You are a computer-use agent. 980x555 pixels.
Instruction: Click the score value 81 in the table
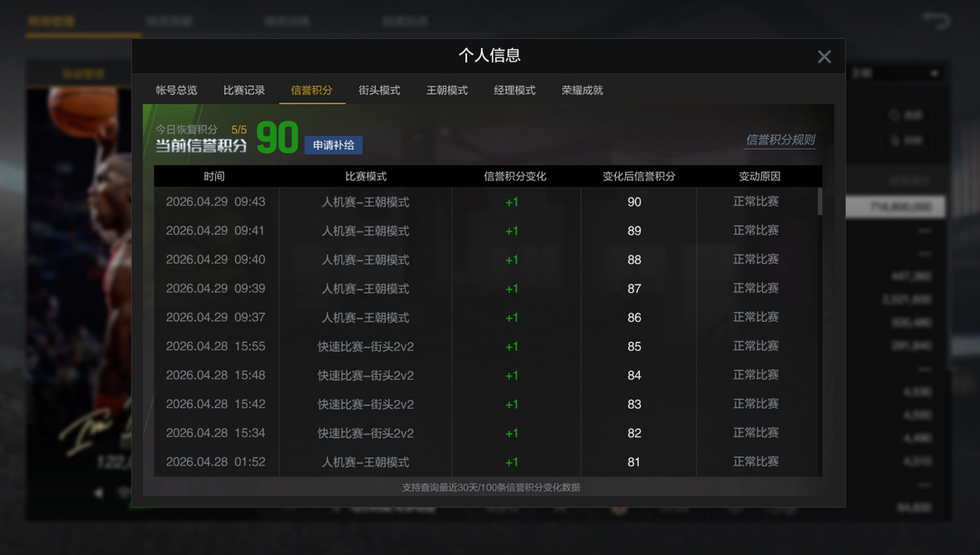tap(633, 462)
